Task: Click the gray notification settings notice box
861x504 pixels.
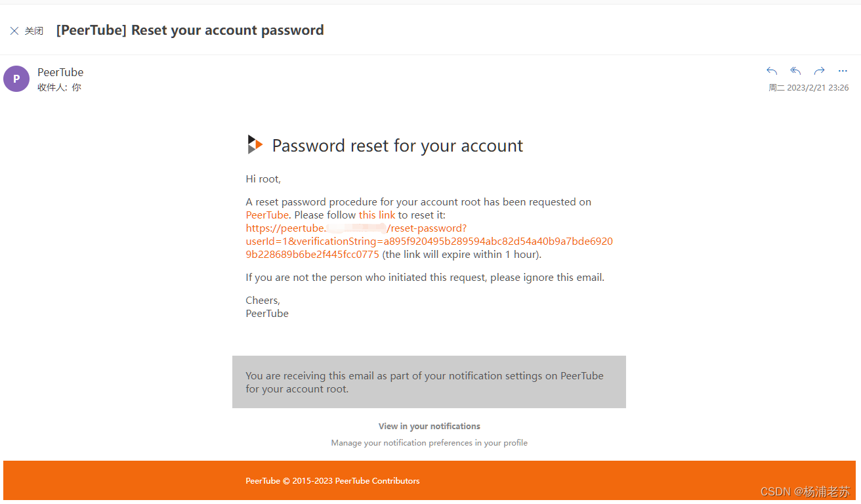Action: [x=429, y=382]
